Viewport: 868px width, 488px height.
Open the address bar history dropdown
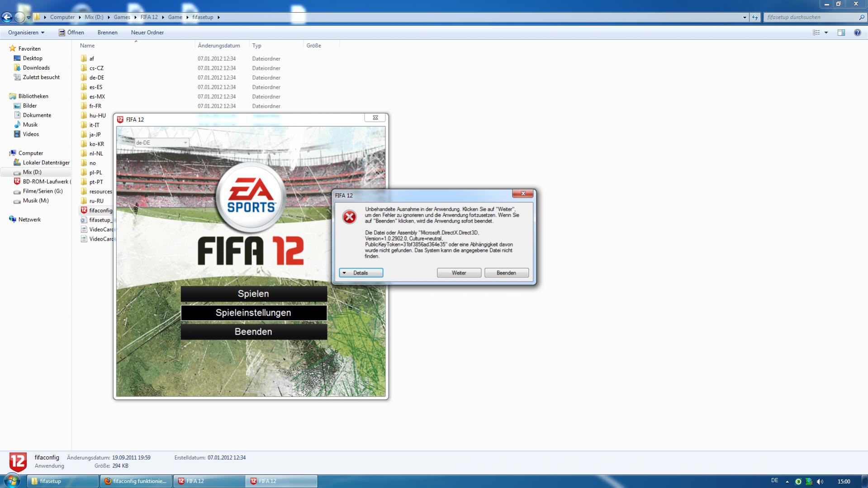click(x=745, y=17)
